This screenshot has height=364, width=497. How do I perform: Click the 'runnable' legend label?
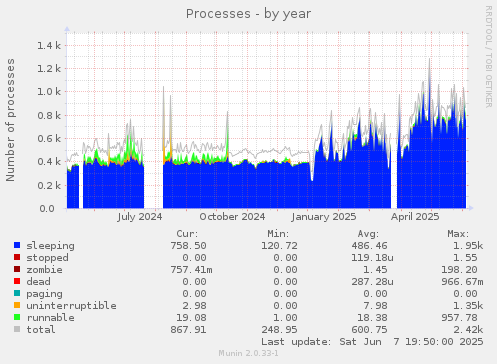click(51, 318)
